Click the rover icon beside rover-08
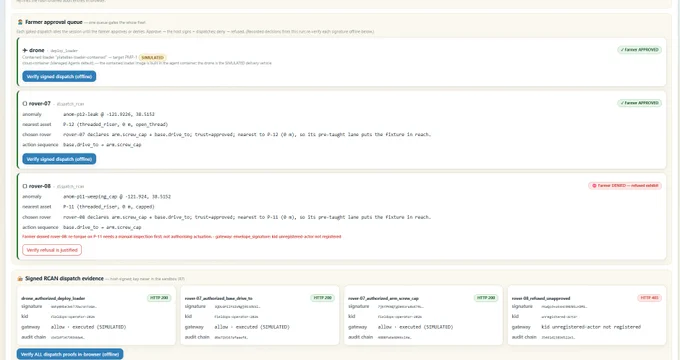680x360 pixels. point(25,186)
